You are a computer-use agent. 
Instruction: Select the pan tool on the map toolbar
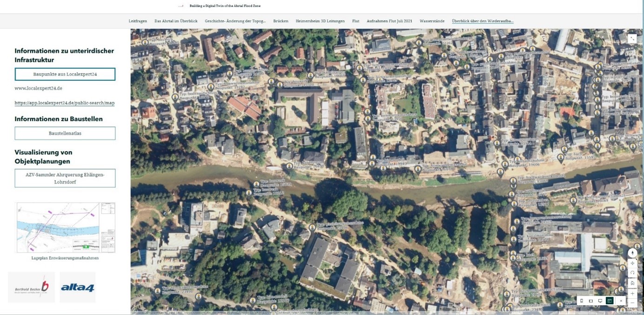click(x=632, y=262)
